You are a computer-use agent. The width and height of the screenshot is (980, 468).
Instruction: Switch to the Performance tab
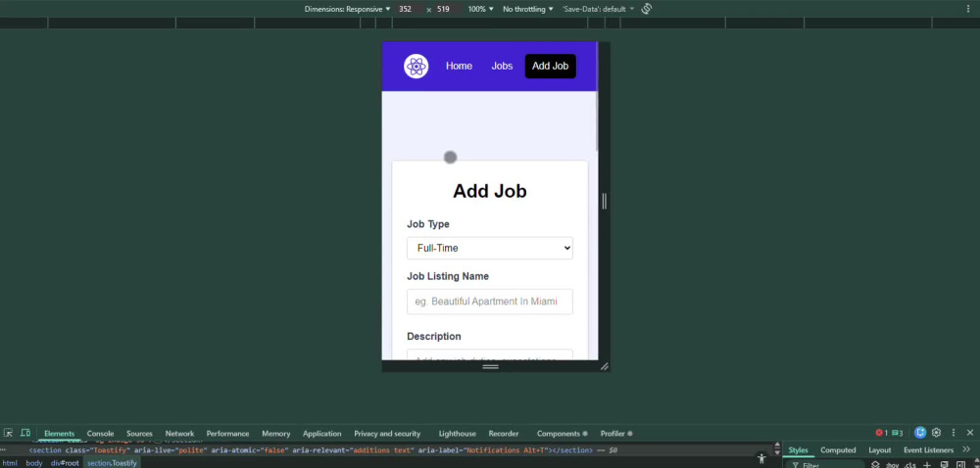click(x=227, y=433)
